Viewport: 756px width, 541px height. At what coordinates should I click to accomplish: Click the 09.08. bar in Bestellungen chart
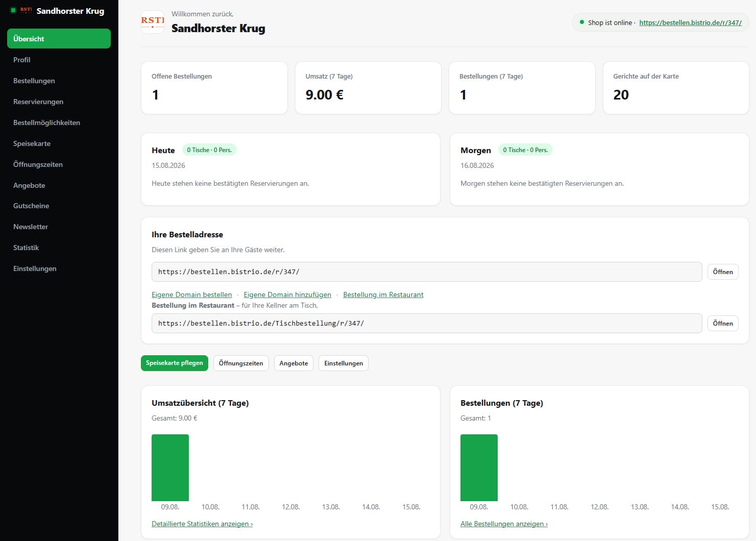point(479,468)
